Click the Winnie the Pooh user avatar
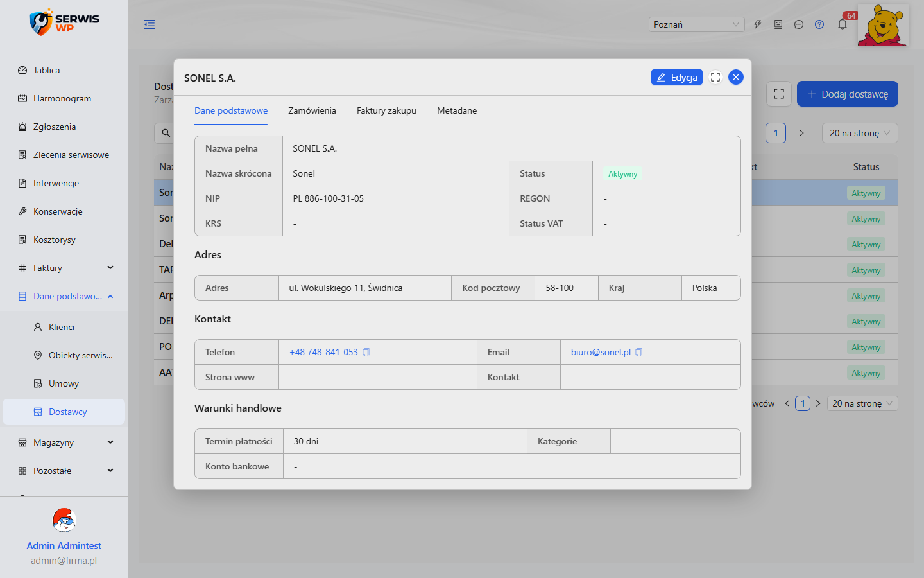The image size is (924, 578). [x=883, y=25]
